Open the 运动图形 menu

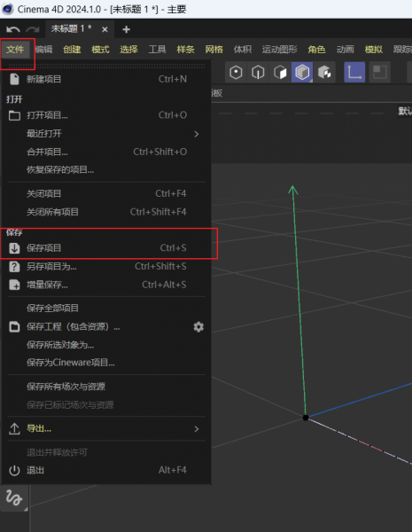coord(279,50)
